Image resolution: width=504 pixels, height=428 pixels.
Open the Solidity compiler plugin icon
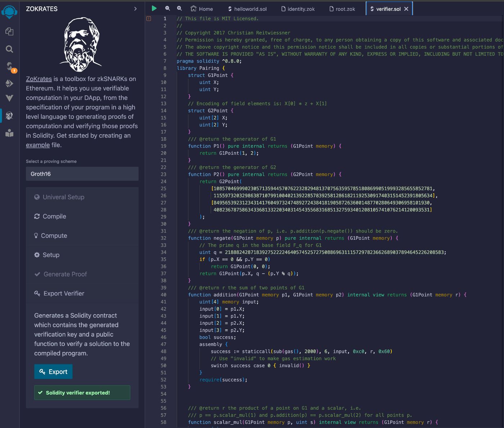click(10, 66)
